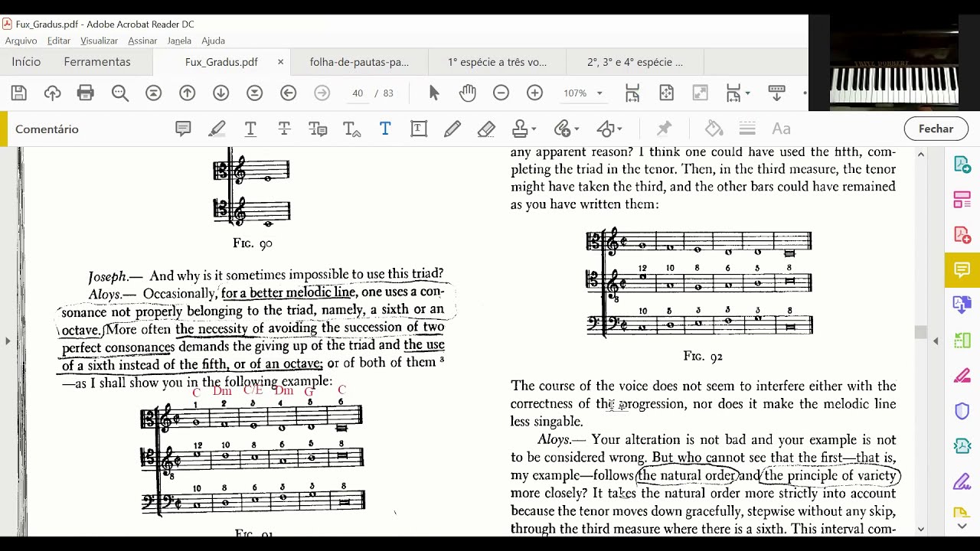The image size is (980, 551).
Task: Open the drawing shapes dropdown
Action: pos(610,129)
